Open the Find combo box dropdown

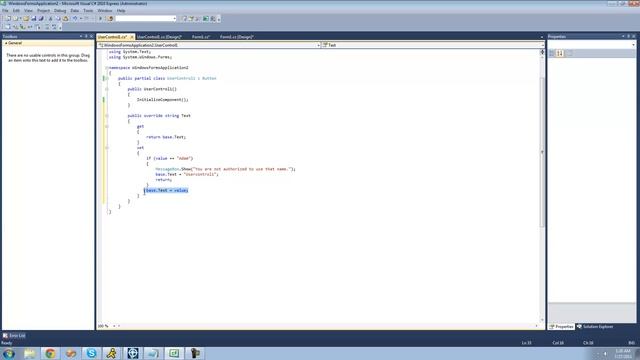click(174, 19)
